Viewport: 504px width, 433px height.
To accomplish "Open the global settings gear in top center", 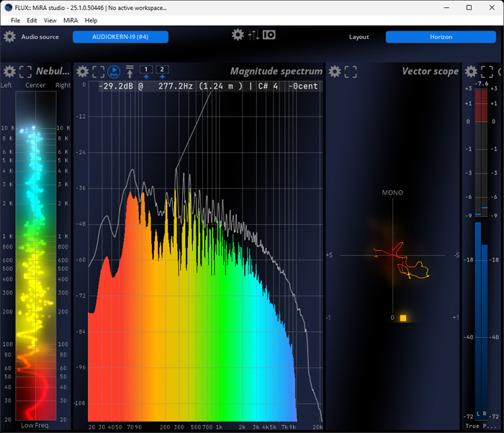I will pos(238,35).
